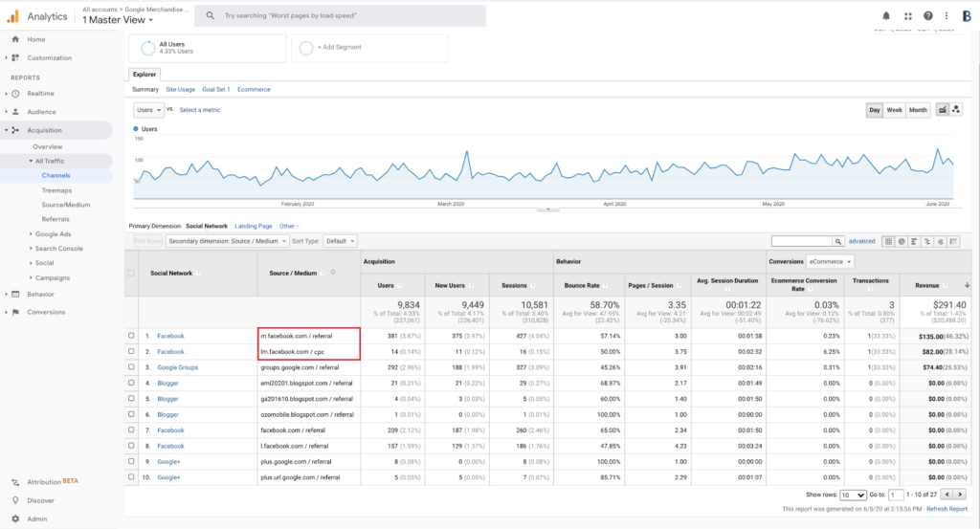Click the Admin gear icon
This screenshot has width=980, height=529.
click(x=15, y=518)
